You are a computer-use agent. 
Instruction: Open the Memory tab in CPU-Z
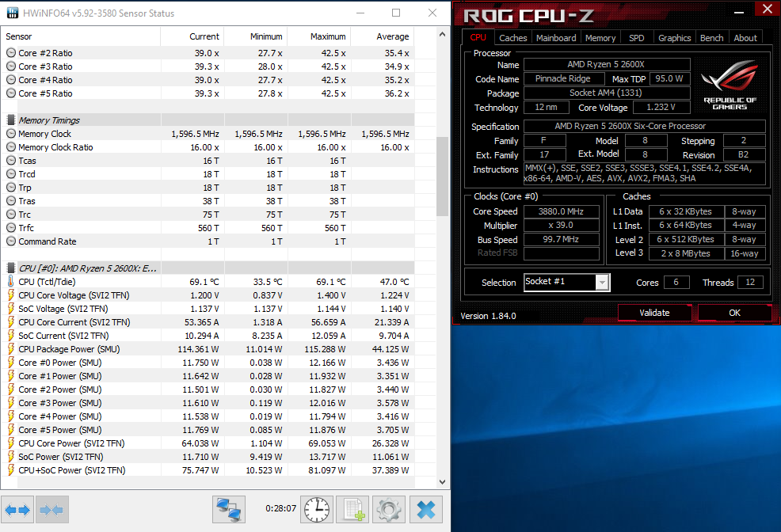[600, 38]
